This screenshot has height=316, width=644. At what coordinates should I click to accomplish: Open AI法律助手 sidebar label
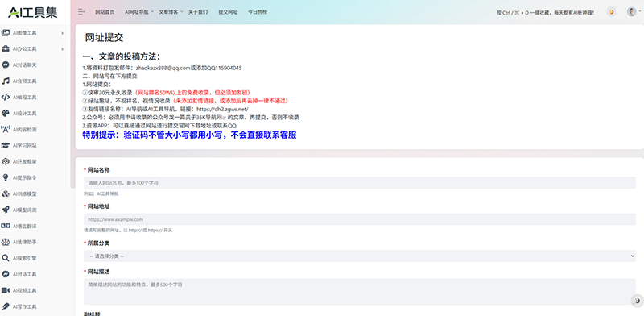point(25,242)
